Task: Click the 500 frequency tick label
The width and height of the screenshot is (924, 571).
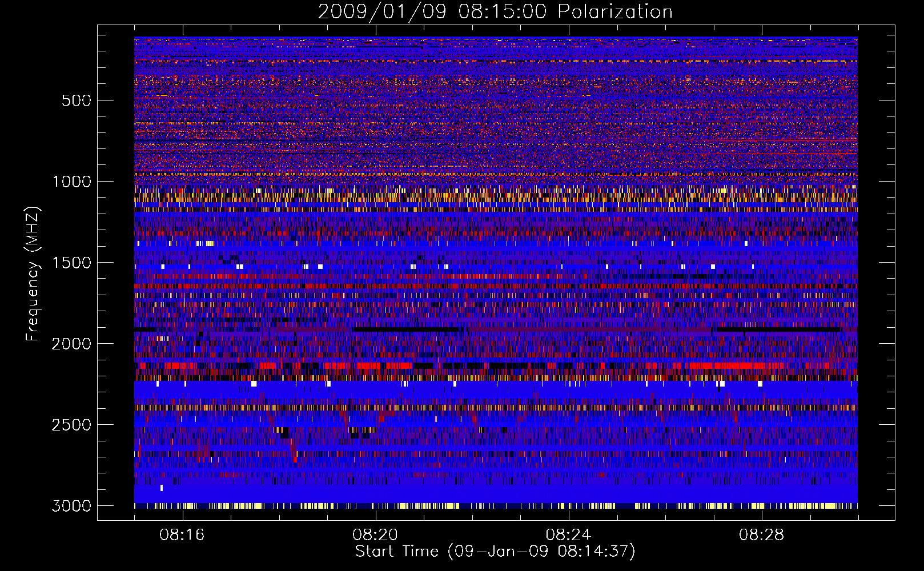Action: [77, 100]
